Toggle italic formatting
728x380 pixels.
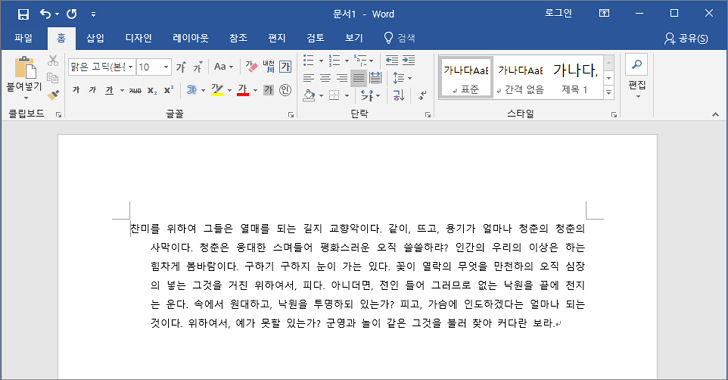click(92, 90)
